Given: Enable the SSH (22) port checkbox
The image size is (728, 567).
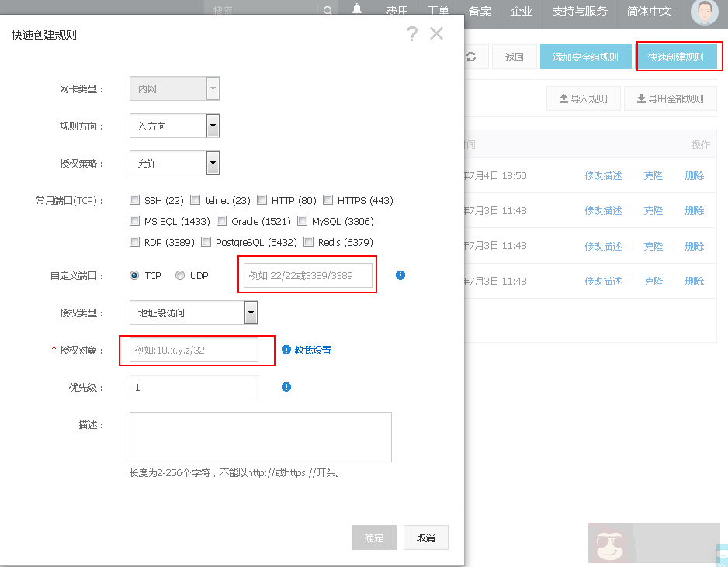Looking at the screenshot, I should [134, 199].
